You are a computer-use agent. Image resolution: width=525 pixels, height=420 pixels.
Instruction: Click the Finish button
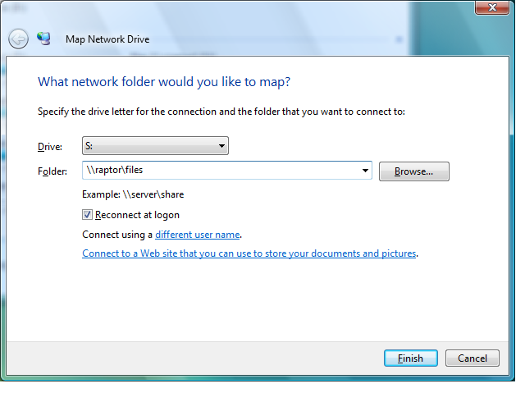[x=410, y=358]
